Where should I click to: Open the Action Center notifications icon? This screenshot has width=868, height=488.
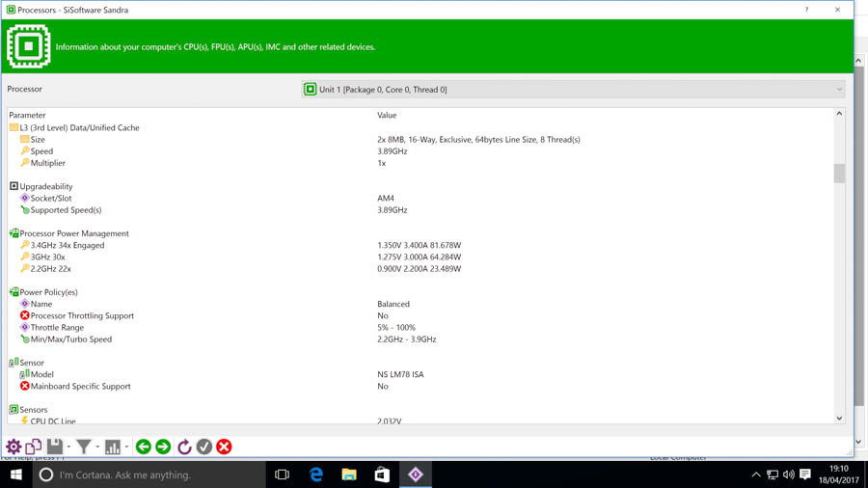(x=805, y=474)
